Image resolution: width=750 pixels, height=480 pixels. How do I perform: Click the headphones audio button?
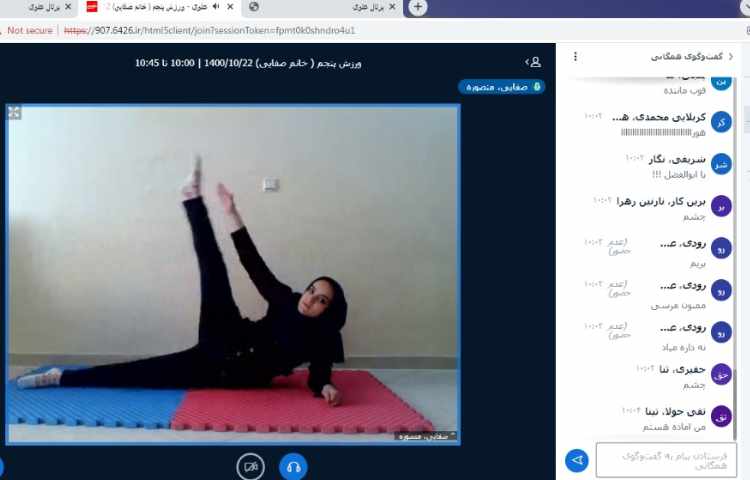[293, 467]
